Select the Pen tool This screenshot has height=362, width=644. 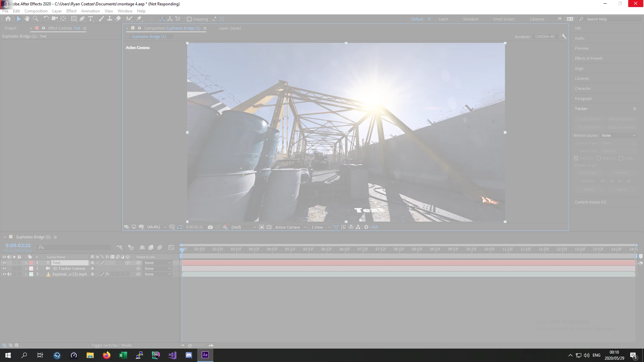(x=82, y=19)
